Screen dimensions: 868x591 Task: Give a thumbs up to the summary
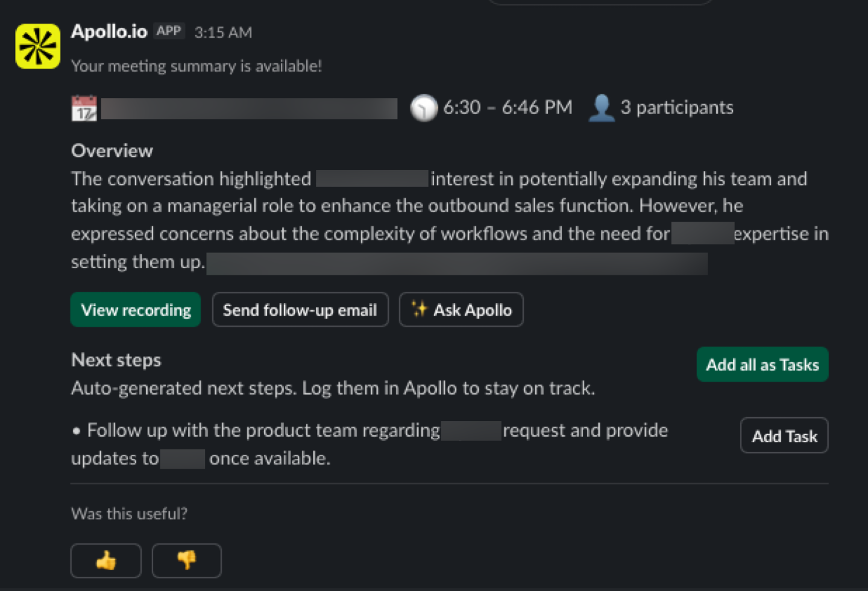(x=106, y=561)
